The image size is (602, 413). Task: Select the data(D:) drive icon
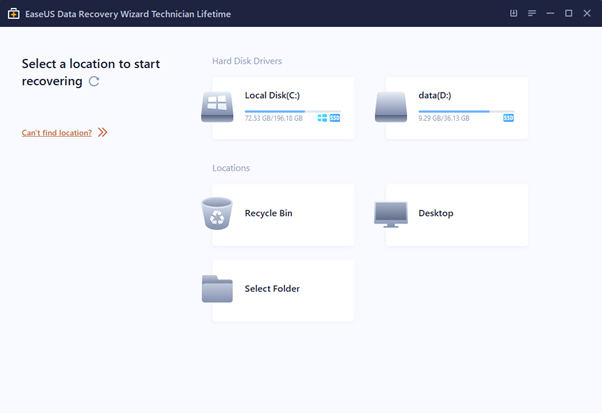[x=391, y=107]
